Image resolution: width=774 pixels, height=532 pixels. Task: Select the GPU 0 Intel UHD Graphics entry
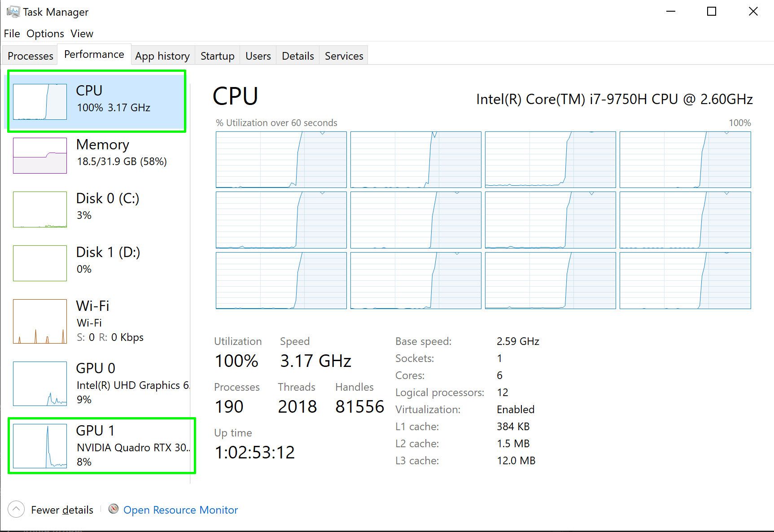pyautogui.click(x=96, y=384)
